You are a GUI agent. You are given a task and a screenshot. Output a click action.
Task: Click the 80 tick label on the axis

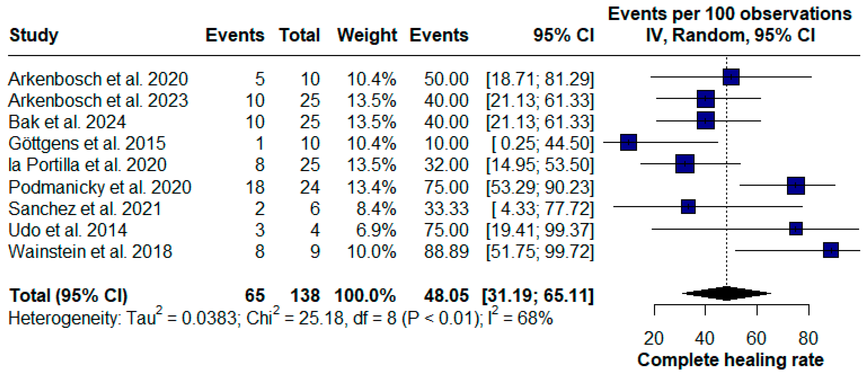[x=808, y=338]
